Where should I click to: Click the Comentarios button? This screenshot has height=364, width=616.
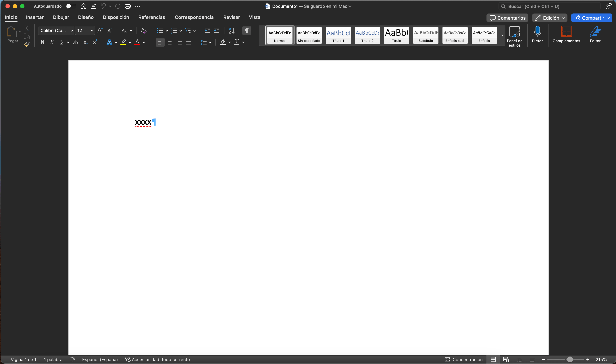coord(507,18)
